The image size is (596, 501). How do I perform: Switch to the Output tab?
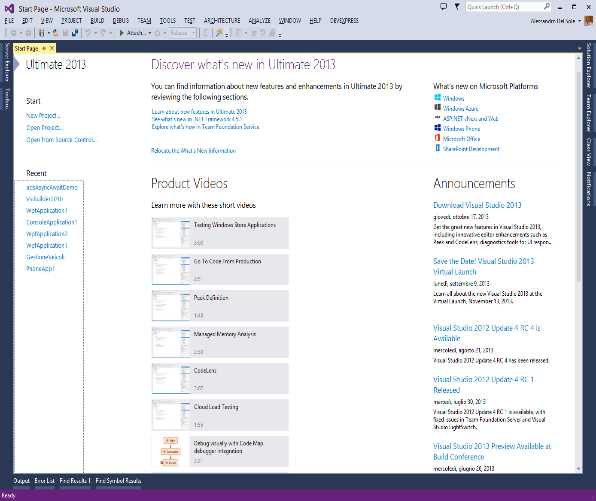(21, 481)
